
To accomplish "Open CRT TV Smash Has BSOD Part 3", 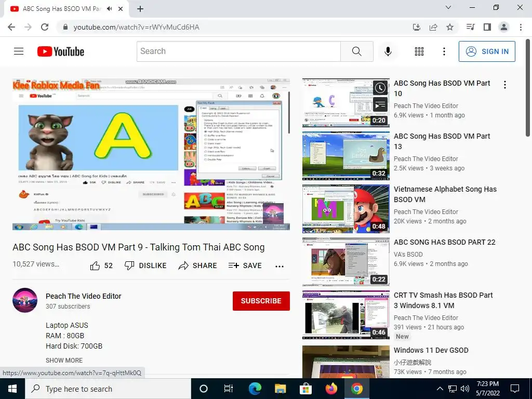I will (x=443, y=300).
